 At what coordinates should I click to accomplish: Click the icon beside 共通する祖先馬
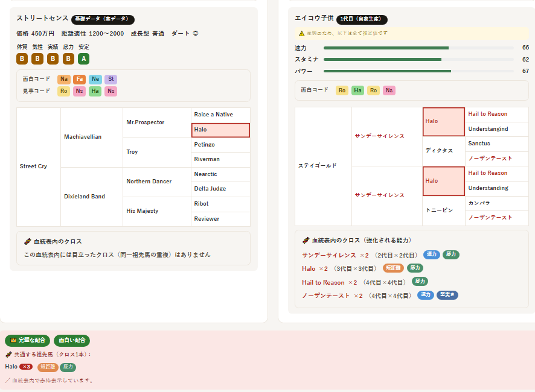9,355
